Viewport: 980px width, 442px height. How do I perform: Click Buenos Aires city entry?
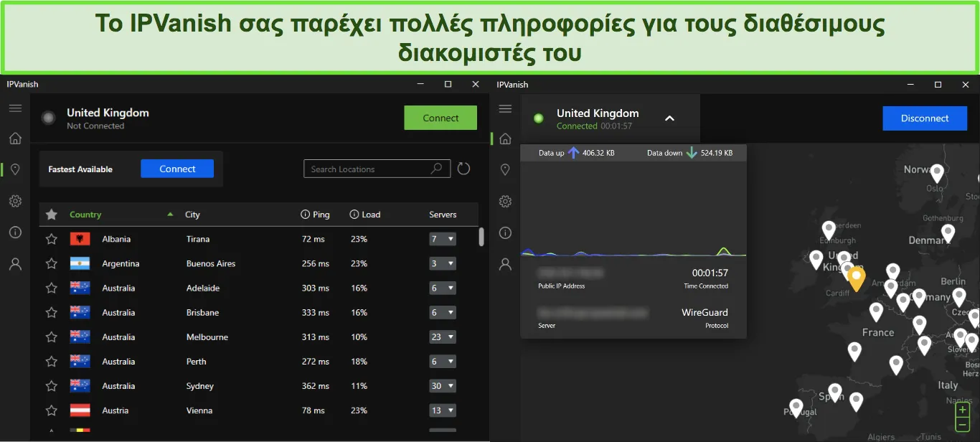pos(211,263)
